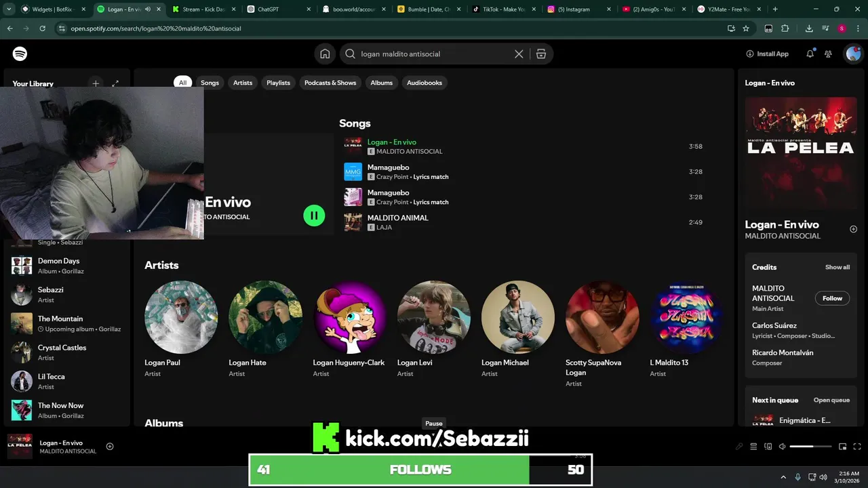Add current track to library from the bottom bar
868x488 pixels.
(x=110, y=446)
